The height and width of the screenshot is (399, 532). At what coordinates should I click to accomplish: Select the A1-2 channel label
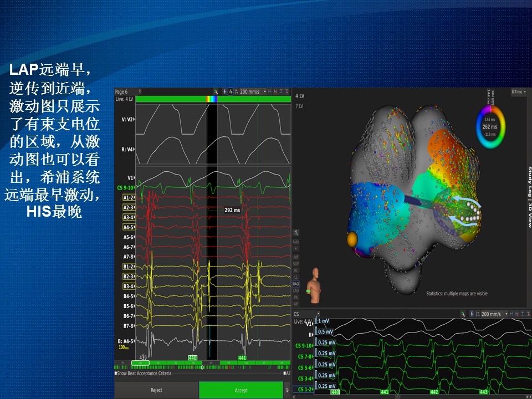pyautogui.click(x=129, y=197)
